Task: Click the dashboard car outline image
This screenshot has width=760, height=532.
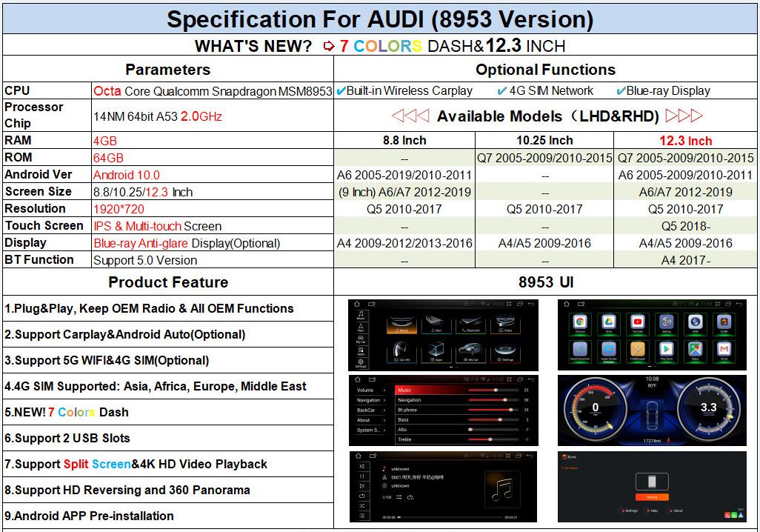Action: (x=653, y=415)
